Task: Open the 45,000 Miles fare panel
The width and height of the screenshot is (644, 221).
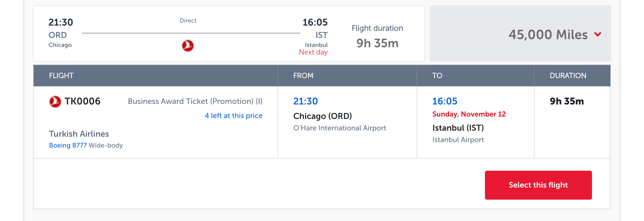Action: click(x=520, y=34)
